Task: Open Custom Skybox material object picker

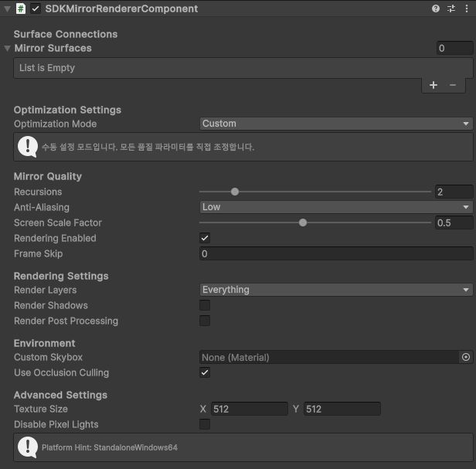Action: 466,357
